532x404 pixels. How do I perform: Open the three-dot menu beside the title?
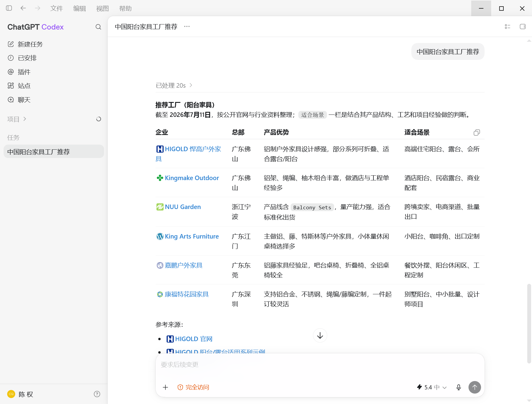pyautogui.click(x=187, y=27)
